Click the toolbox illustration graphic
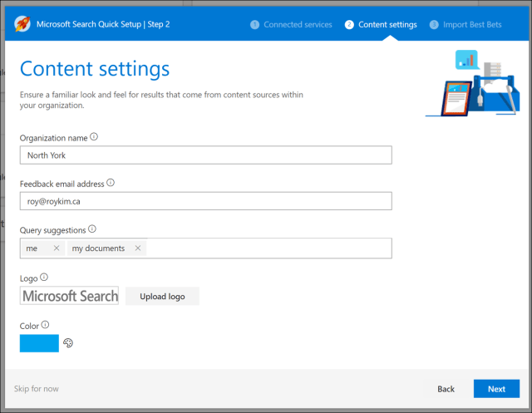532x413 pixels. (x=473, y=83)
